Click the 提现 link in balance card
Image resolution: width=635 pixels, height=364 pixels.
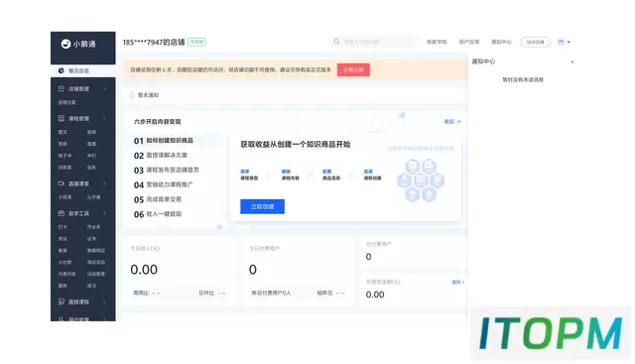click(x=458, y=283)
